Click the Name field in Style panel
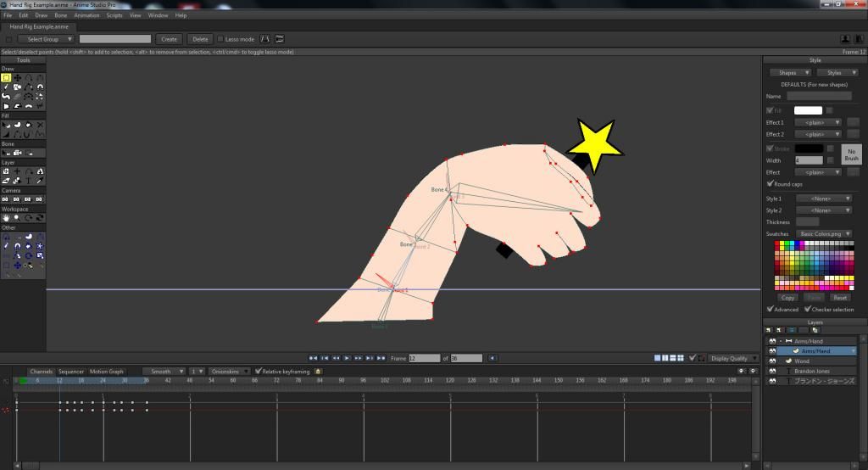This screenshot has height=470, width=868. [820, 96]
